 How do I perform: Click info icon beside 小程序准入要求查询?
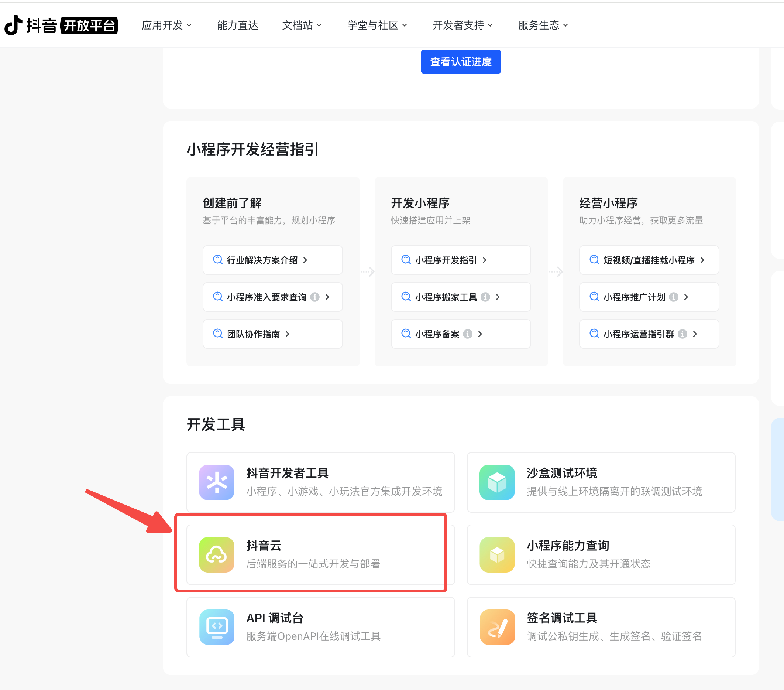pos(315,297)
